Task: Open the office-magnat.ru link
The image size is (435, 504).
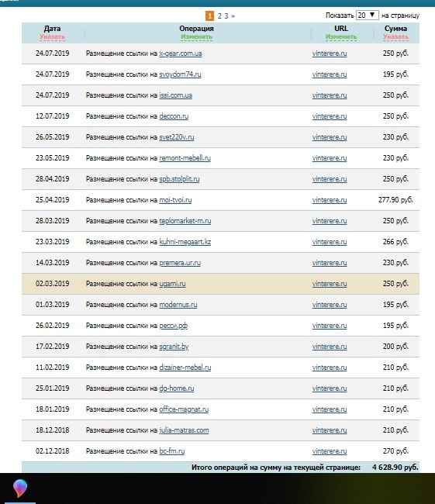Action: [184, 409]
